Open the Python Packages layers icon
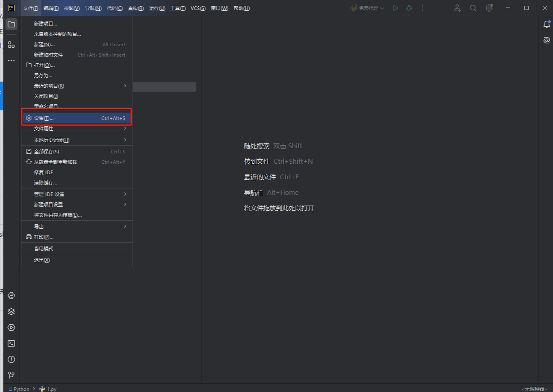Viewport: 553px width, 392px height. pos(12,312)
